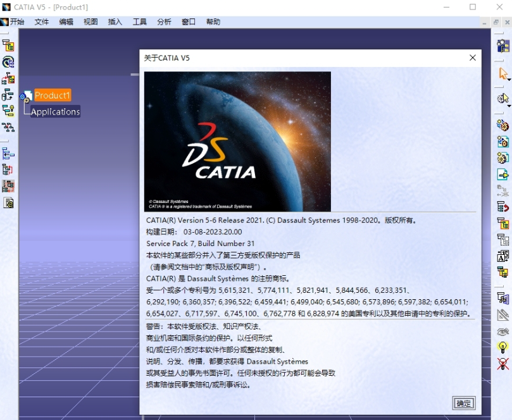The height and width of the screenshot is (420, 512).
Task: Open the 开始 (Start) menu
Action: pos(17,22)
